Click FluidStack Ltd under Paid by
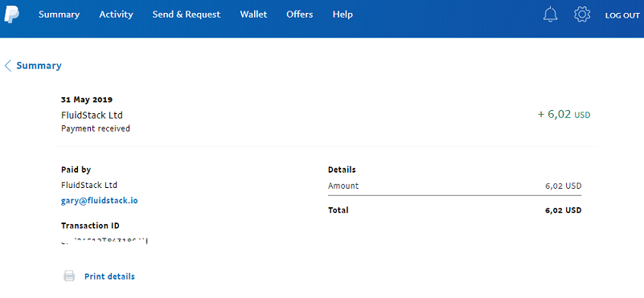 pos(89,185)
